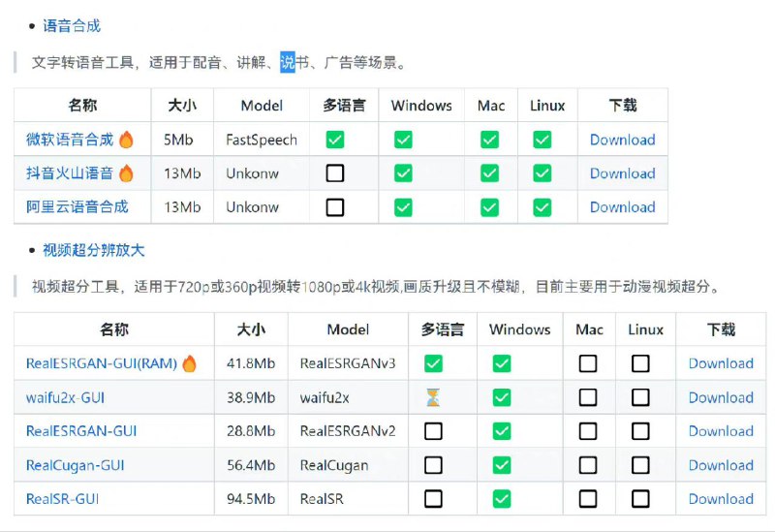Image resolution: width=775 pixels, height=532 pixels.
Task: Tick the Linux checkbox for waifu2x-GUI
Action: click(640, 397)
